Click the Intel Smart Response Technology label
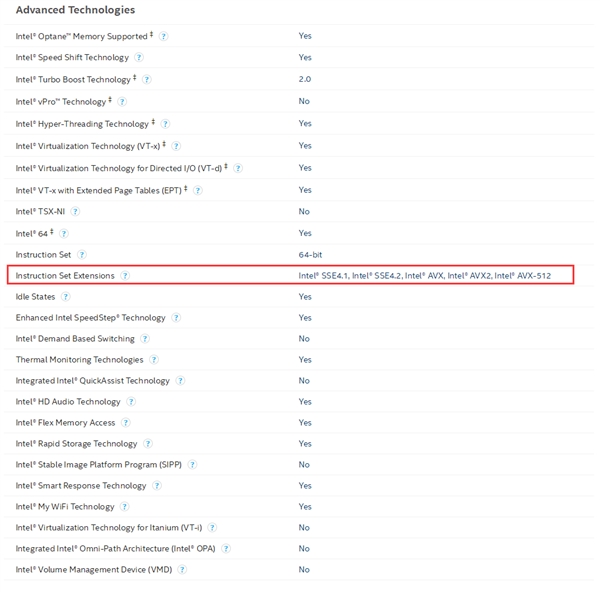600x592 pixels. (x=81, y=486)
